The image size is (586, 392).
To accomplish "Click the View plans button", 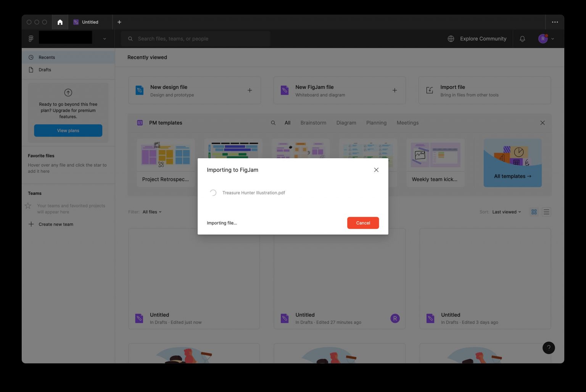I will [68, 130].
